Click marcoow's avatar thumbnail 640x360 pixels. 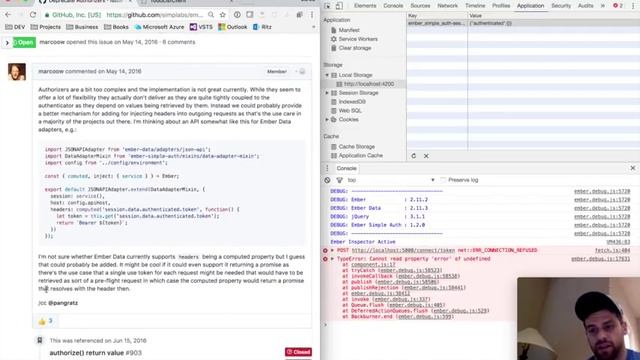pyautogui.click(x=17, y=72)
